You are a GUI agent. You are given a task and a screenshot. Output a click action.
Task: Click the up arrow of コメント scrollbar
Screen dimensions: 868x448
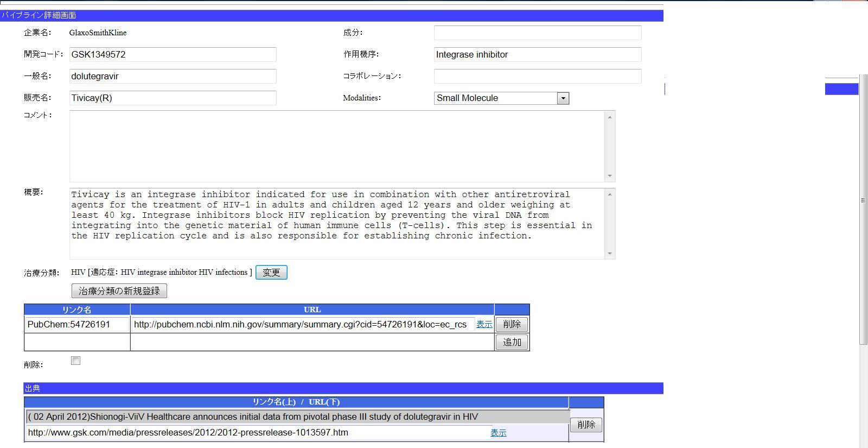(610, 117)
